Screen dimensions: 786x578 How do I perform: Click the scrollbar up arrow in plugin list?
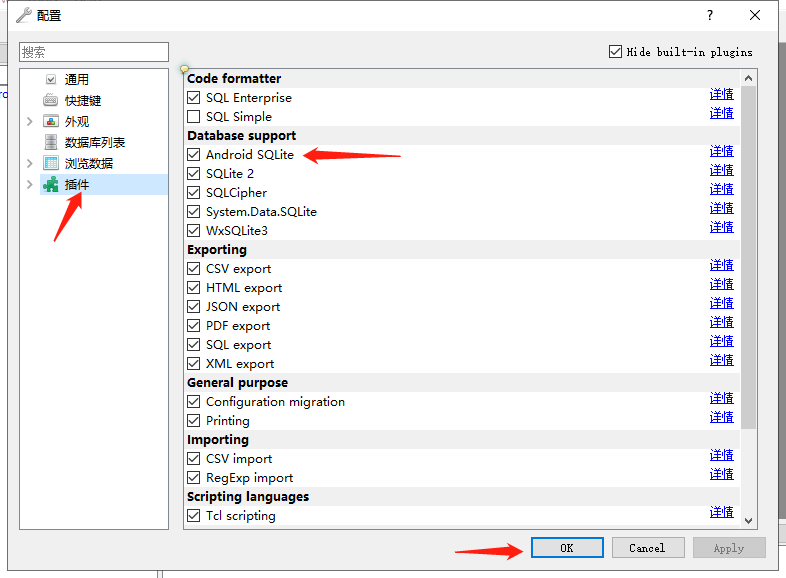(x=748, y=78)
